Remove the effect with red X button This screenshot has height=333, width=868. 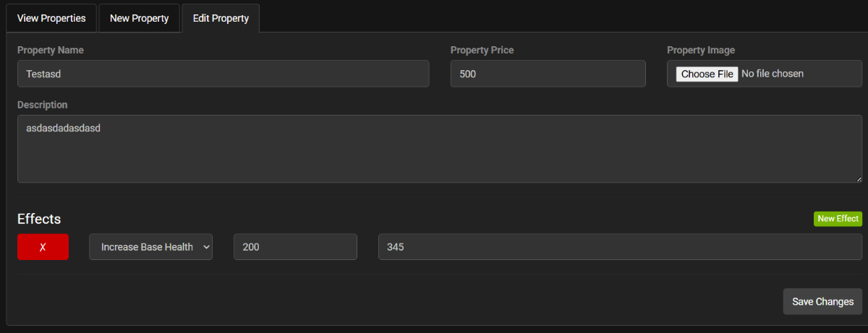click(43, 247)
